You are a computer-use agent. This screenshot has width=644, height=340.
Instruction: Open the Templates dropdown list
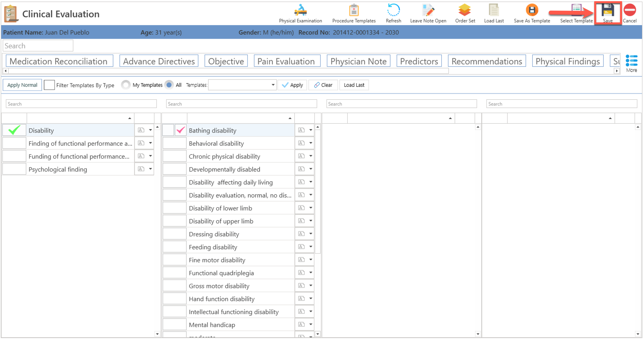coord(273,85)
